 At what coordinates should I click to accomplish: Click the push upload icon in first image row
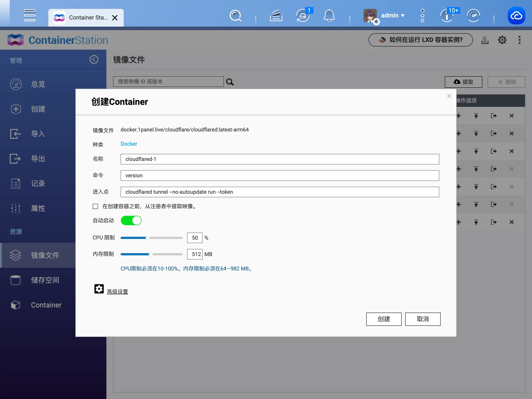(476, 116)
